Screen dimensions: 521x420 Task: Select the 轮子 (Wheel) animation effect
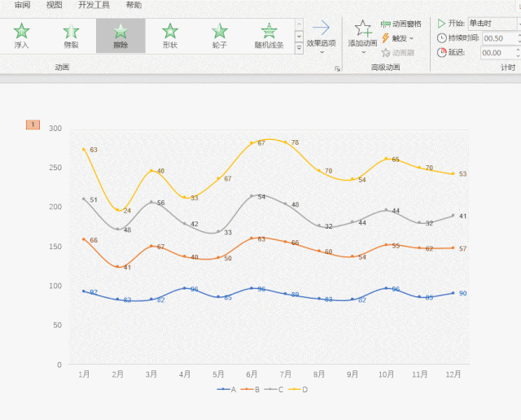pyautogui.click(x=220, y=36)
